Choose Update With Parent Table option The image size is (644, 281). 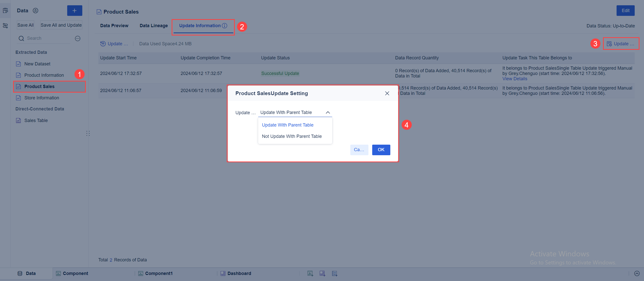coord(295,125)
